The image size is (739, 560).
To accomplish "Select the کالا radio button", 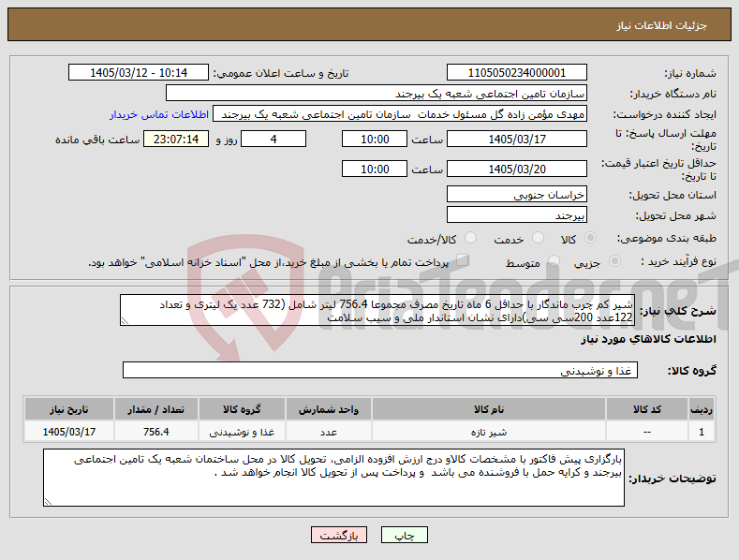I will pos(590,238).
